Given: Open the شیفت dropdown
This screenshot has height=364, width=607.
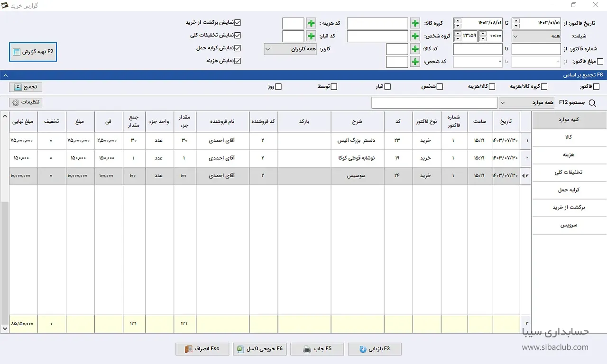Looking at the screenshot, I should 536,36.
